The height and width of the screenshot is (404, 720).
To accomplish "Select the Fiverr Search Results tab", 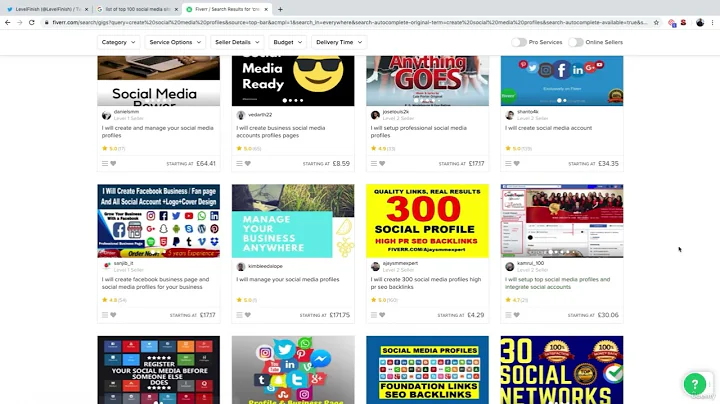I will pos(227,9).
